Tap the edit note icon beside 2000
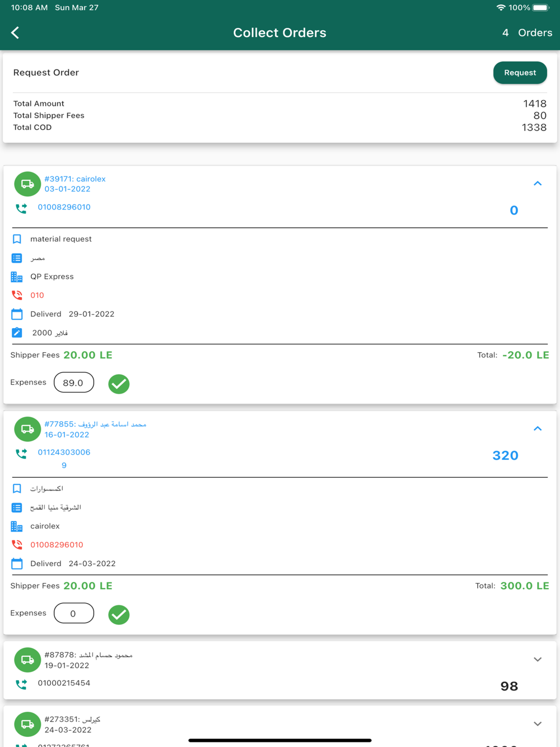 tap(17, 333)
